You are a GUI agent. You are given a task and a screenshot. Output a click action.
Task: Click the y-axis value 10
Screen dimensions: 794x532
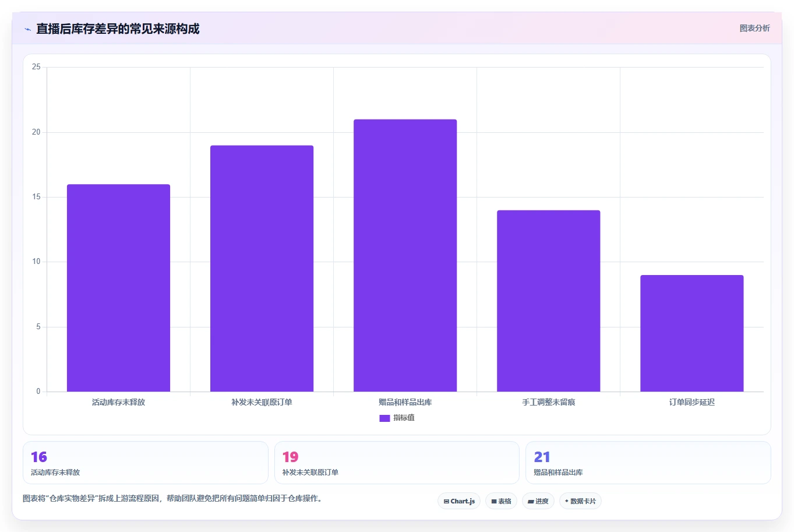(36, 262)
